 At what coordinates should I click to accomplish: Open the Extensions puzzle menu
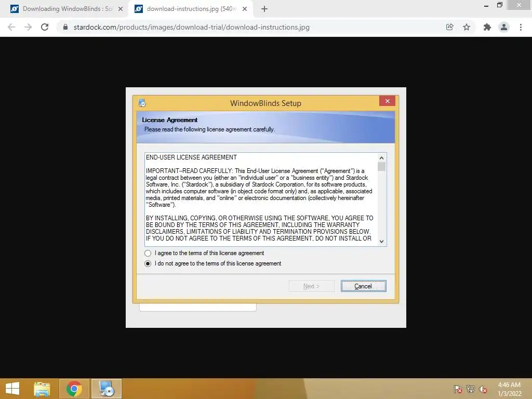point(487,27)
